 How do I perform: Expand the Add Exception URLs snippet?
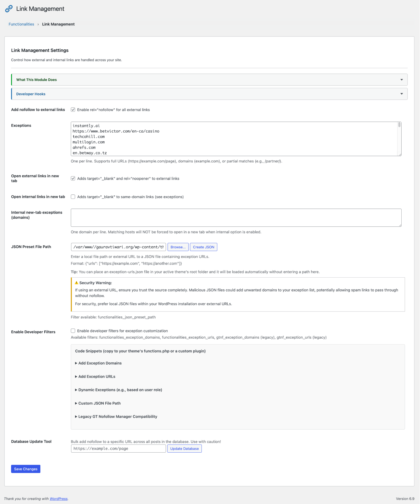tap(96, 376)
